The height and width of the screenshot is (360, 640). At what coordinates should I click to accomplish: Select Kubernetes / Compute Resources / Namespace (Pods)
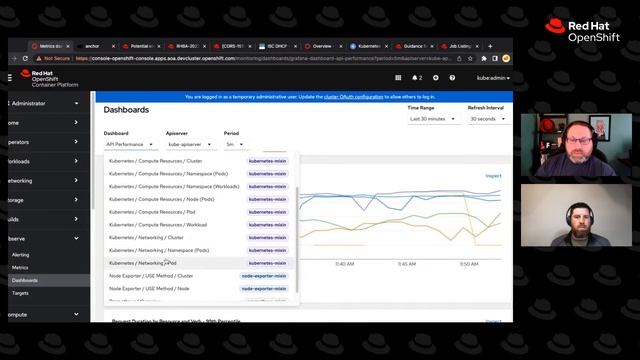tap(199, 173)
